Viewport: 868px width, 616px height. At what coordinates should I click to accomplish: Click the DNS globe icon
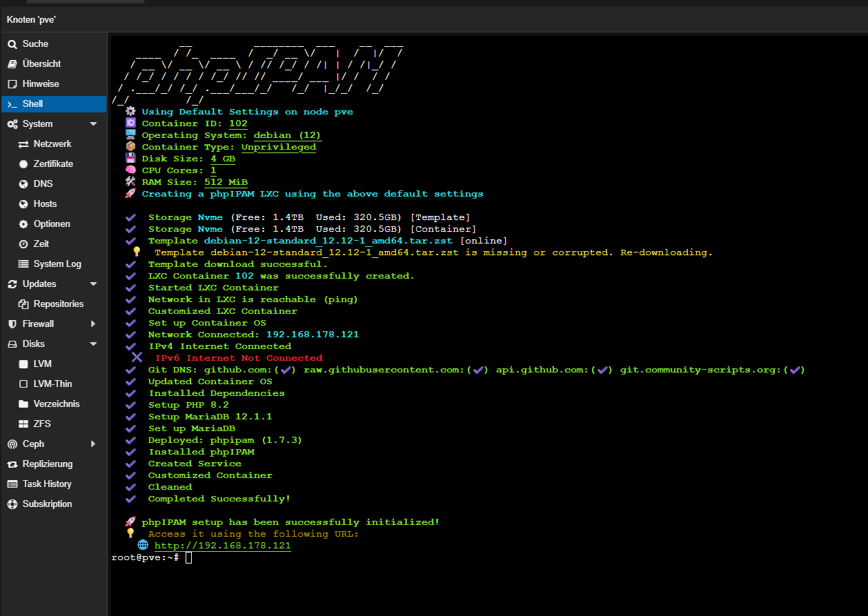pyautogui.click(x=23, y=184)
